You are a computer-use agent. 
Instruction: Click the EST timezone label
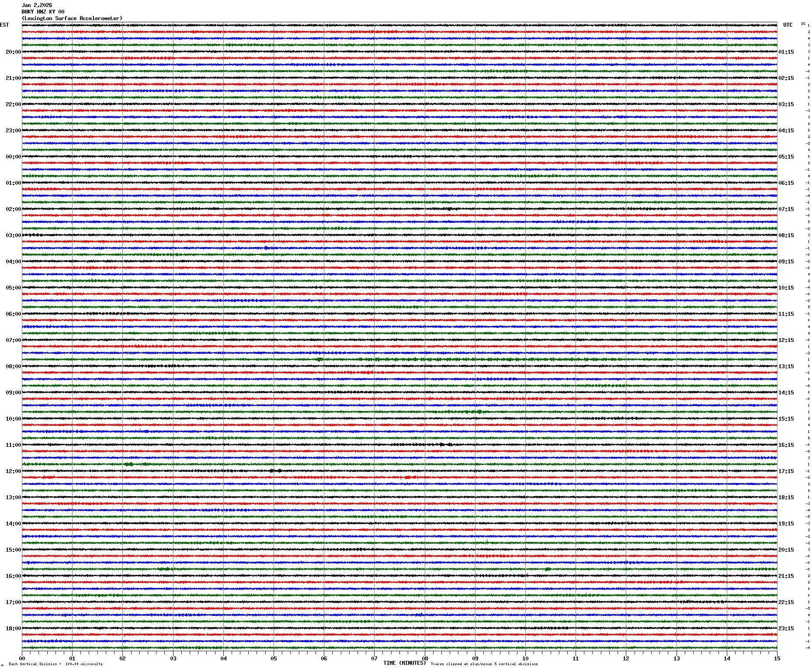(x=4, y=25)
